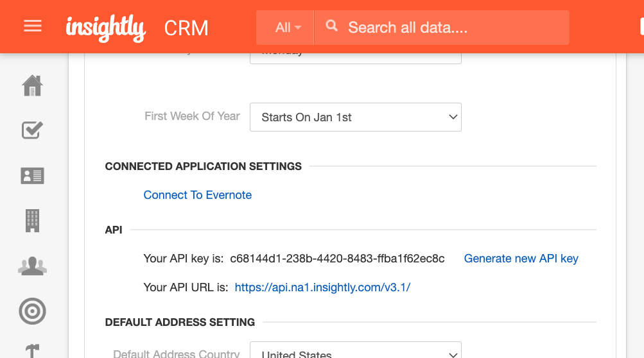Screen dimensions: 644x358
Task: Click the First Week Of Year label
Action: [192, 116]
